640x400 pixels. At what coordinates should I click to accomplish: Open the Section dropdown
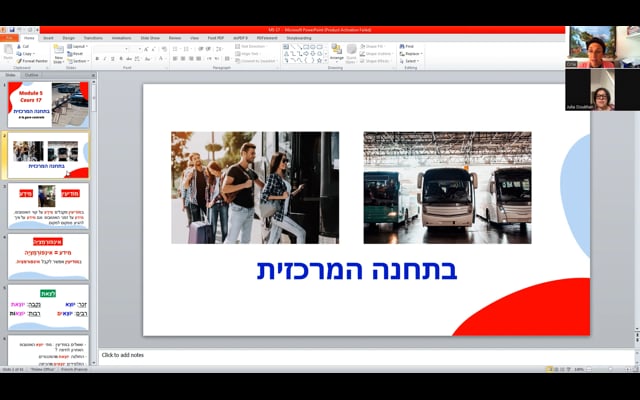tap(78, 61)
